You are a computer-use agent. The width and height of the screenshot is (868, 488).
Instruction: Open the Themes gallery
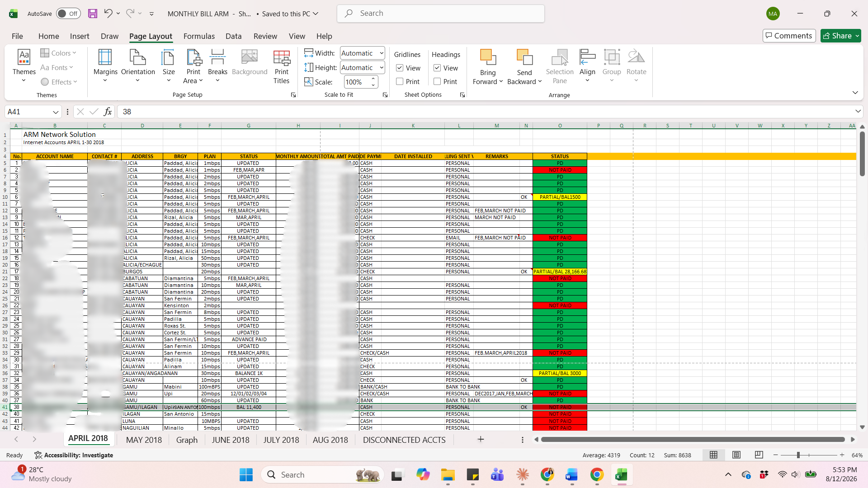pyautogui.click(x=24, y=66)
